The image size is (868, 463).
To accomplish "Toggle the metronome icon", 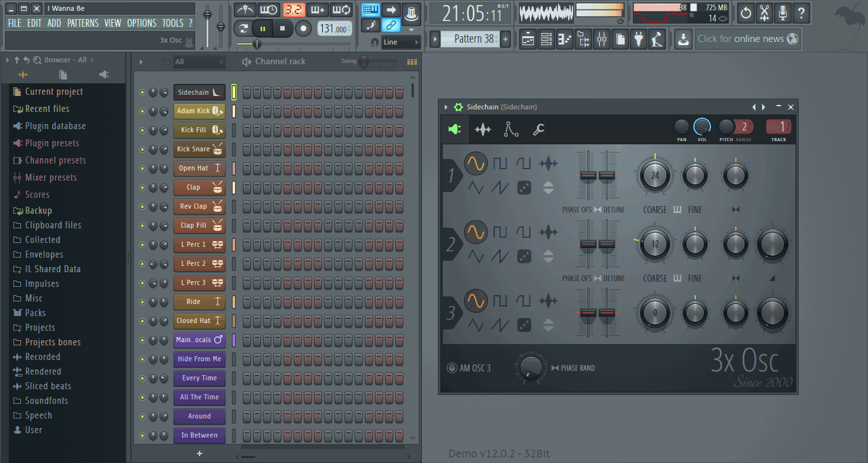I will tap(245, 10).
